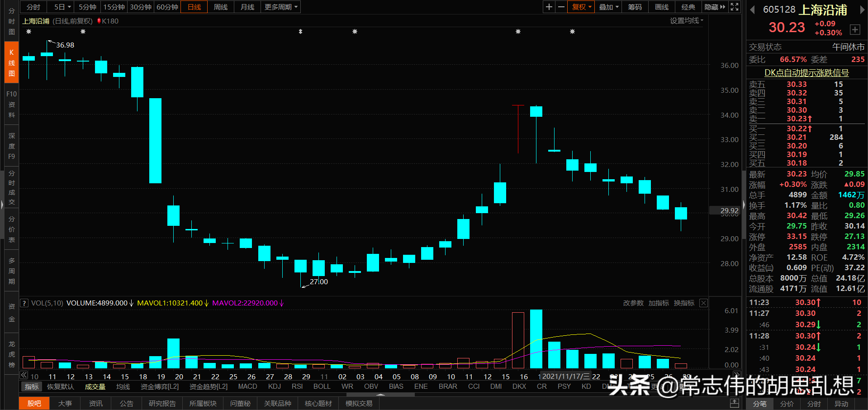
Task: Click the zoom in (+) icon on the chart toolbar
Action: 548,7
